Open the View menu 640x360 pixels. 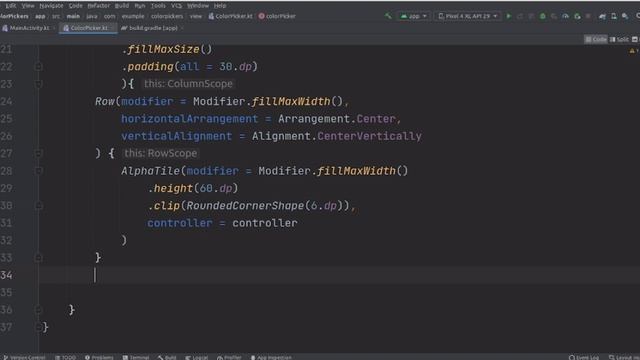(x=28, y=6)
